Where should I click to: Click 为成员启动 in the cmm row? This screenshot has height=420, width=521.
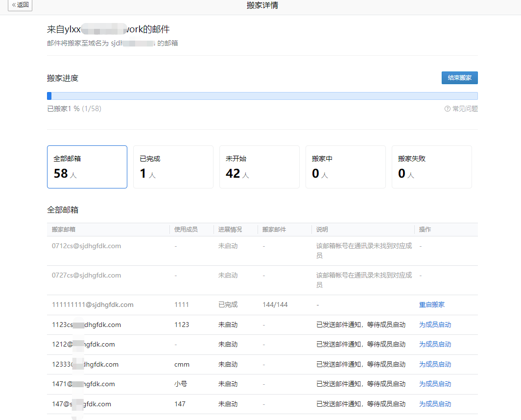coord(435,364)
